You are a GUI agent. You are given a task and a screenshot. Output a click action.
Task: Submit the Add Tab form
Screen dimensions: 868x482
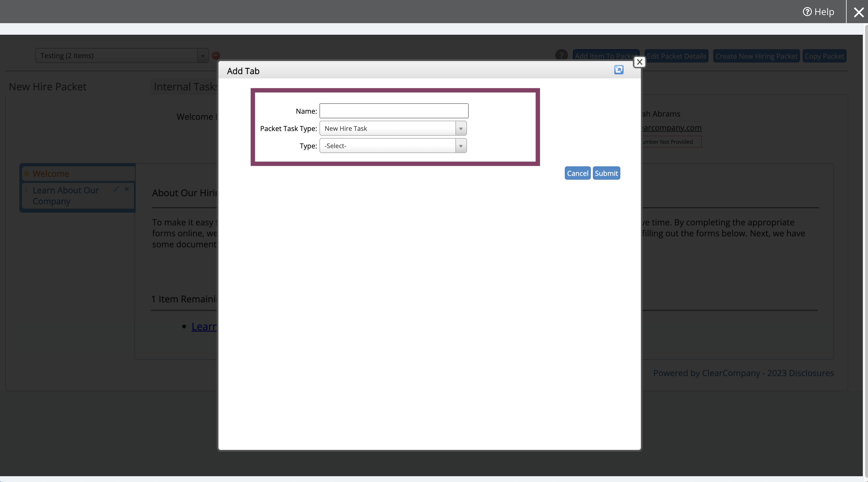click(606, 173)
